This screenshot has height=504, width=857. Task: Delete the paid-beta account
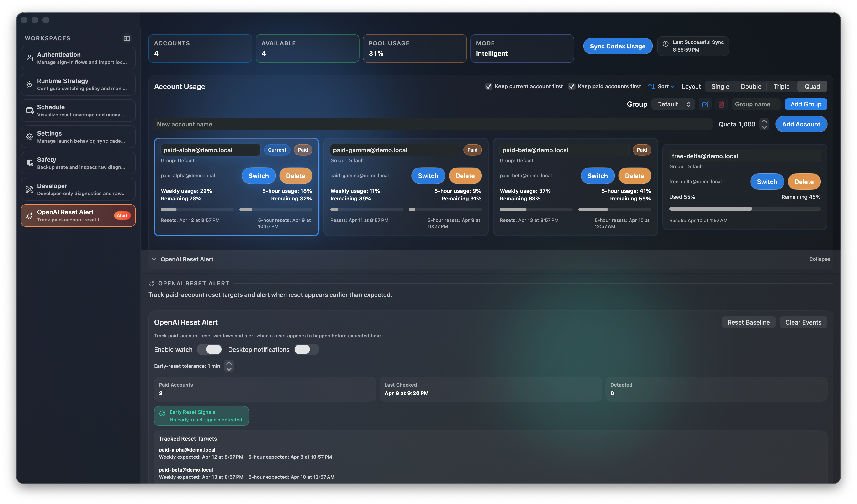(x=634, y=176)
